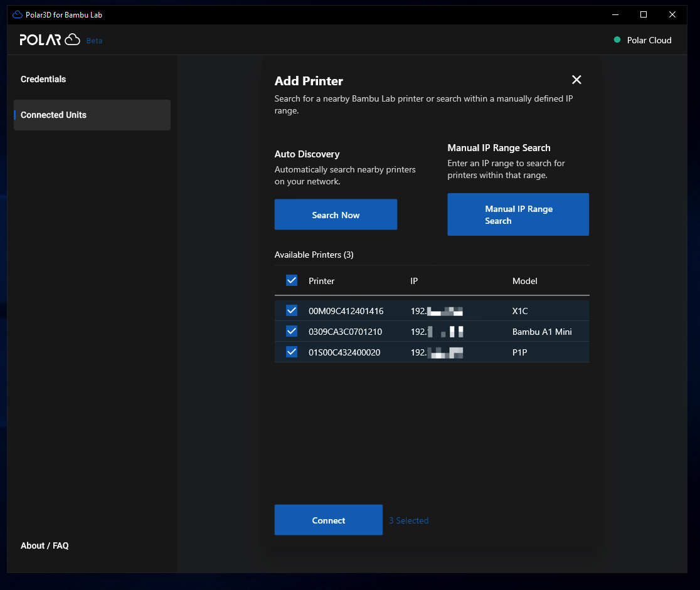The width and height of the screenshot is (700, 590).
Task: Click the Manual IP Range Search button
Action: pos(518,214)
